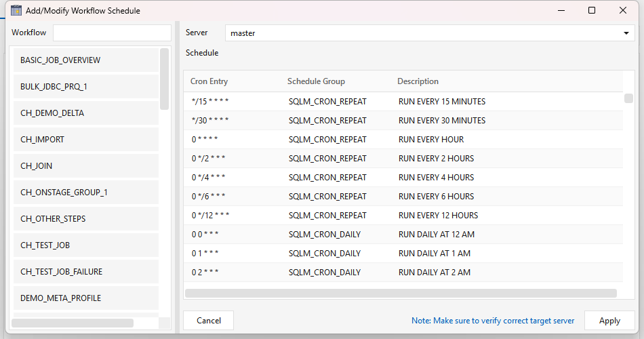This screenshot has width=644, height=339.
Task: Click RUN EVERY 4 HOURS description
Action: [436, 177]
